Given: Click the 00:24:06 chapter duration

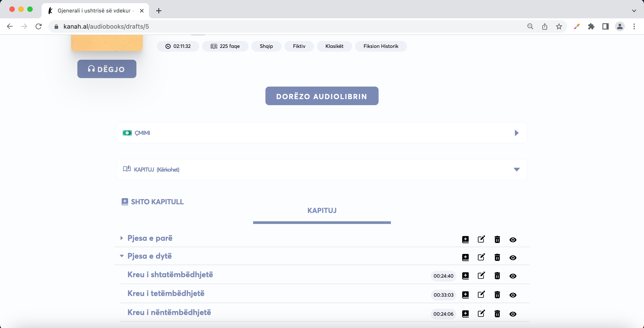Looking at the screenshot, I should pyautogui.click(x=443, y=314).
